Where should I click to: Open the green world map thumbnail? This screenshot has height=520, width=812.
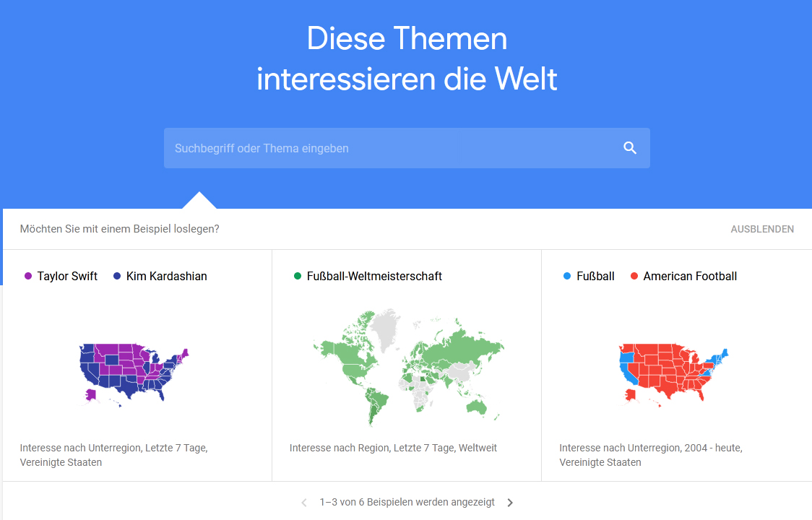[x=408, y=367]
